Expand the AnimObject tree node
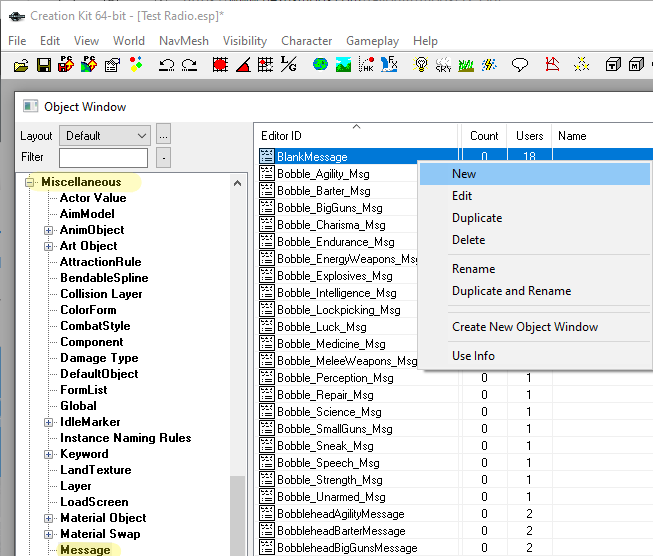Image resolution: width=653 pixels, height=556 pixels. point(48,230)
